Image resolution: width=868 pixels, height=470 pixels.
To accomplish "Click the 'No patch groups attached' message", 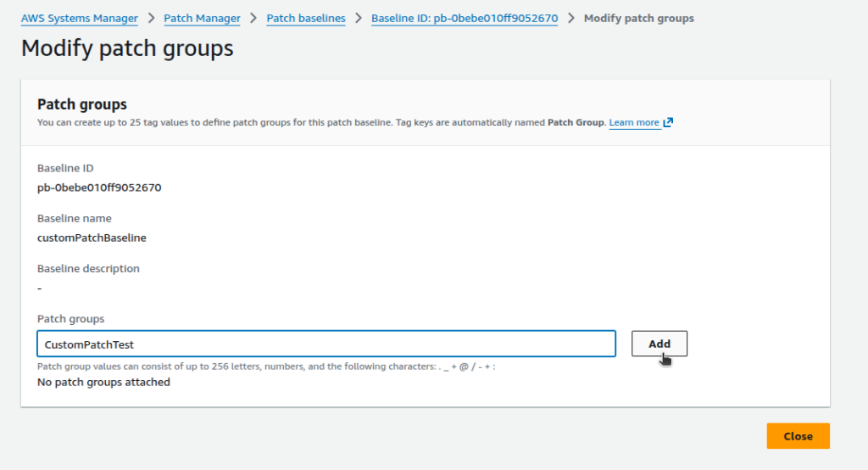I will coord(103,383).
